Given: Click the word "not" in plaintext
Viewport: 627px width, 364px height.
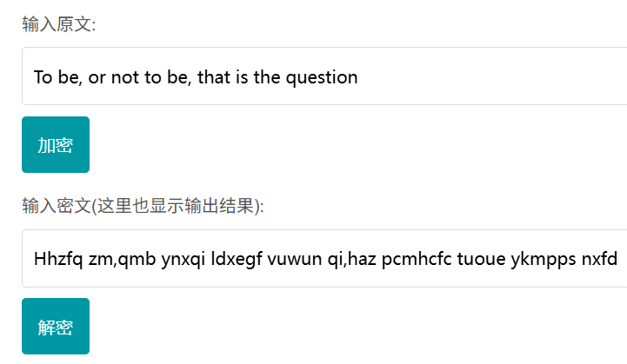Looking at the screenshot, I should click(126, 76).
